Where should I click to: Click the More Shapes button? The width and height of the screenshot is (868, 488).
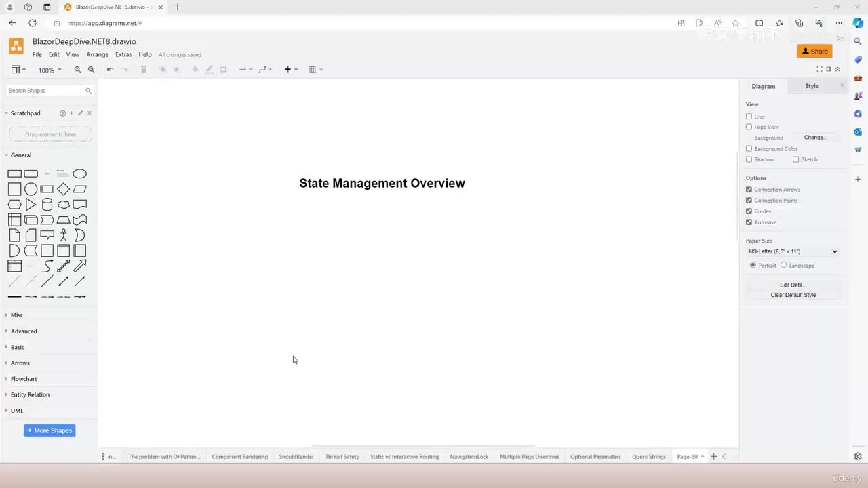click(50, 430)
